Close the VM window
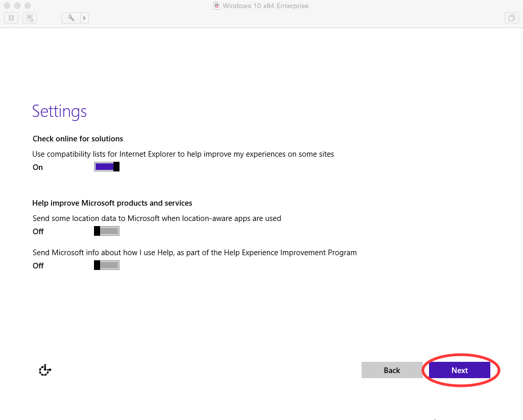This screenshot has width=523, height=420. tap(7, 6)
